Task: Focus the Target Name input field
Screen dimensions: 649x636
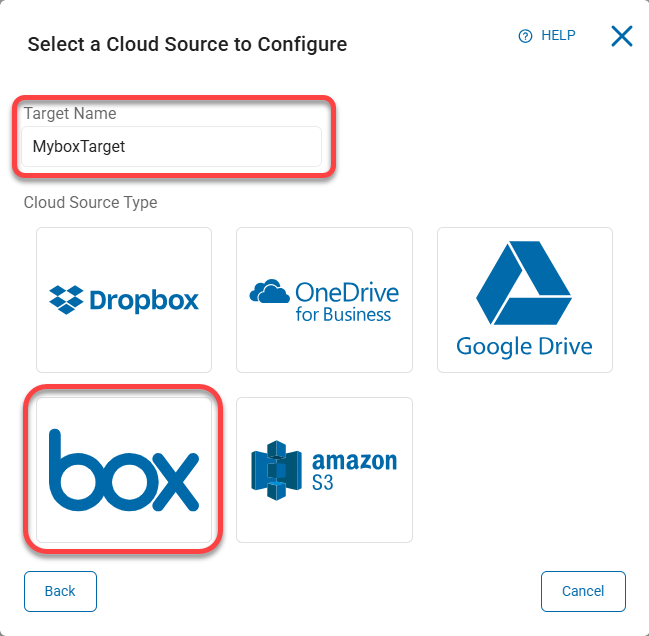Action: [x=172, y=146]
